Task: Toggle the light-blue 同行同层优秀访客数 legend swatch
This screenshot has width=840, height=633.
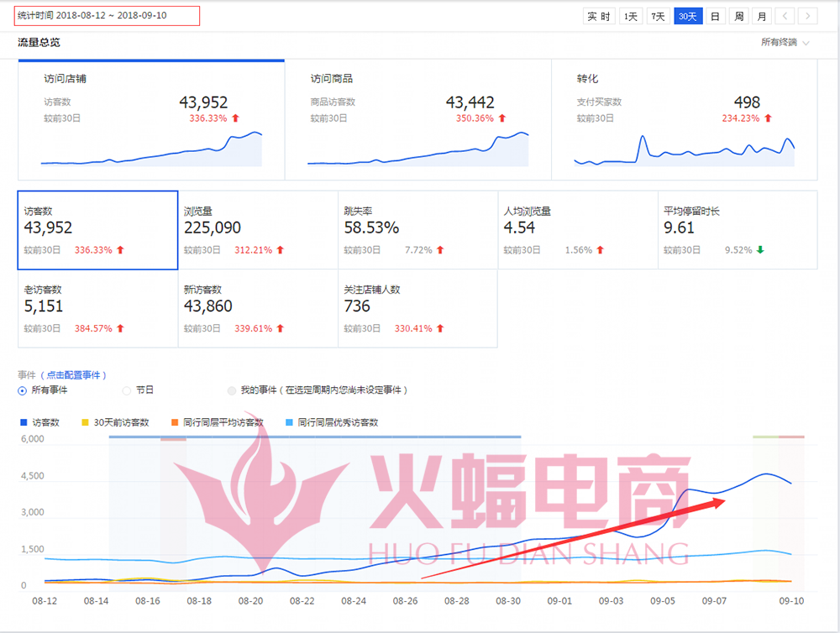Action: point(289,422)
